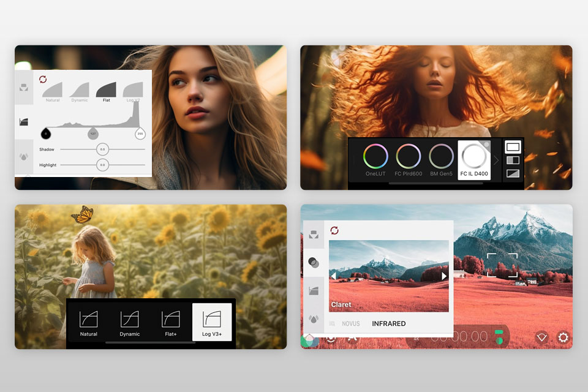
Task: Click the diamond icon beside the gear
Action: pos(541,337)
